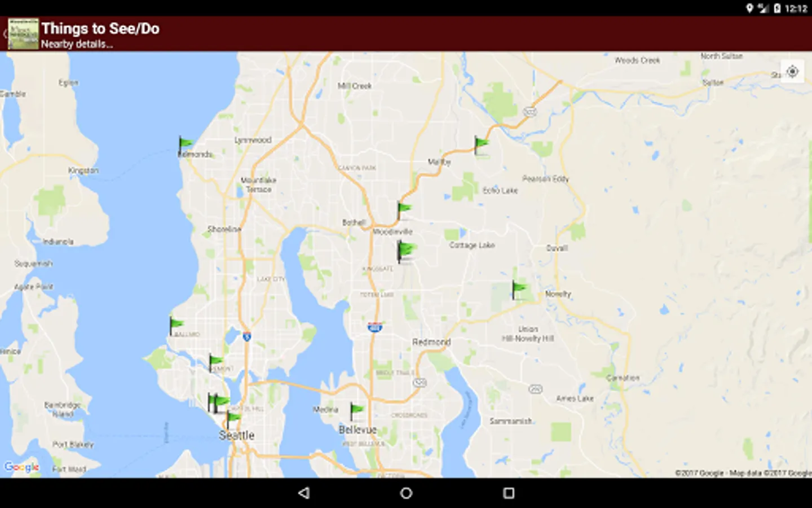Tap the Shoreline map label

click(224, 229)
